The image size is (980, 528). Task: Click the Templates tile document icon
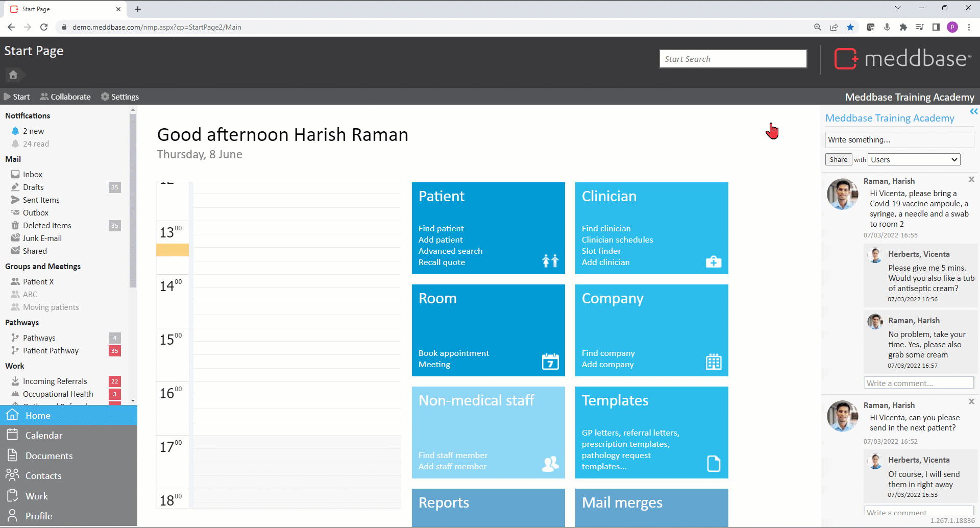714,464
